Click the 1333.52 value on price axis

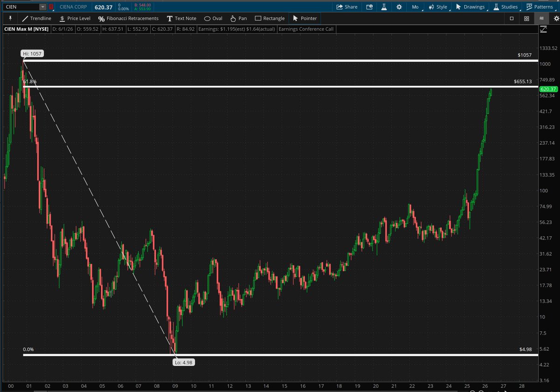click(x=548, y=48)
